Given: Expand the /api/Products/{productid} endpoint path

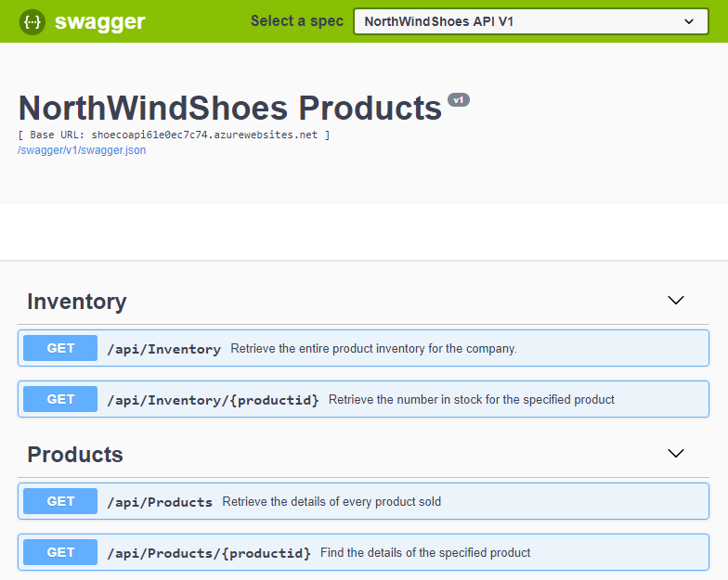Looking at the screenshot, I should [209, 553].
